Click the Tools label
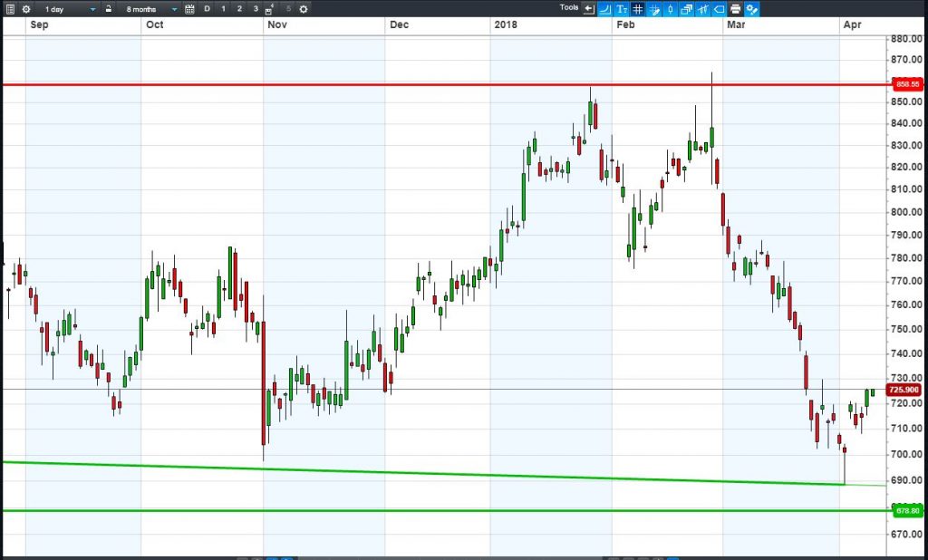The height and width of the screenshot is (560, 928). point(569,7)
